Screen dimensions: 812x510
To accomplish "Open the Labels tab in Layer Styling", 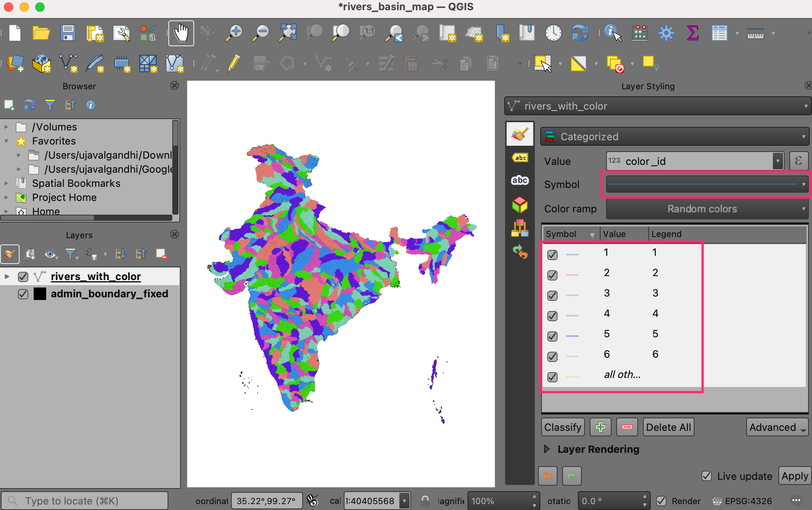I will 520,158.
